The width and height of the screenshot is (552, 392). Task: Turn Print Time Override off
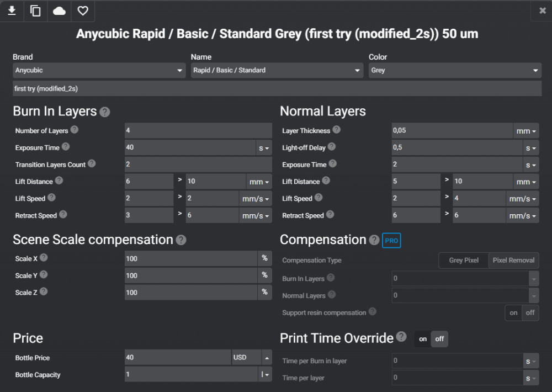click(x=439, y=339)
